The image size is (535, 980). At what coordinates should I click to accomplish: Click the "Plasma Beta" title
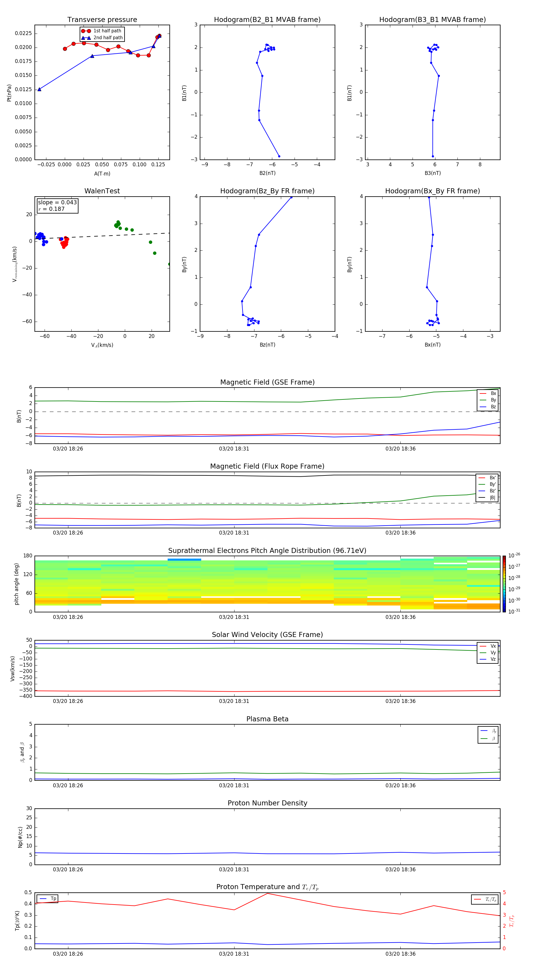click(267, 719)
